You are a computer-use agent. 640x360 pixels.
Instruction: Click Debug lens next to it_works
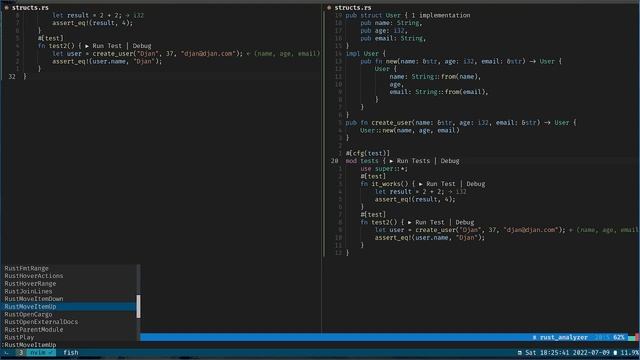click(476, 184)
